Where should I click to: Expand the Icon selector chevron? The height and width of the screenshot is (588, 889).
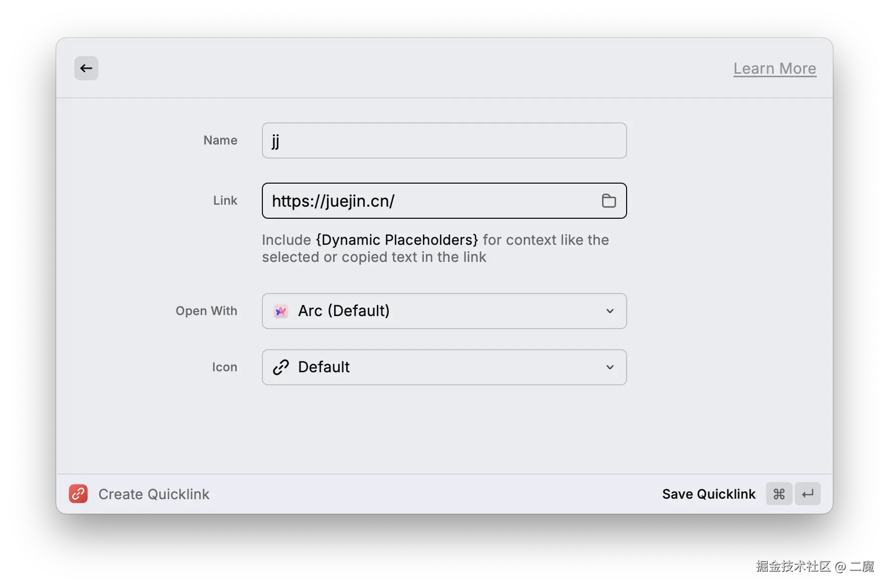point(610,367)
